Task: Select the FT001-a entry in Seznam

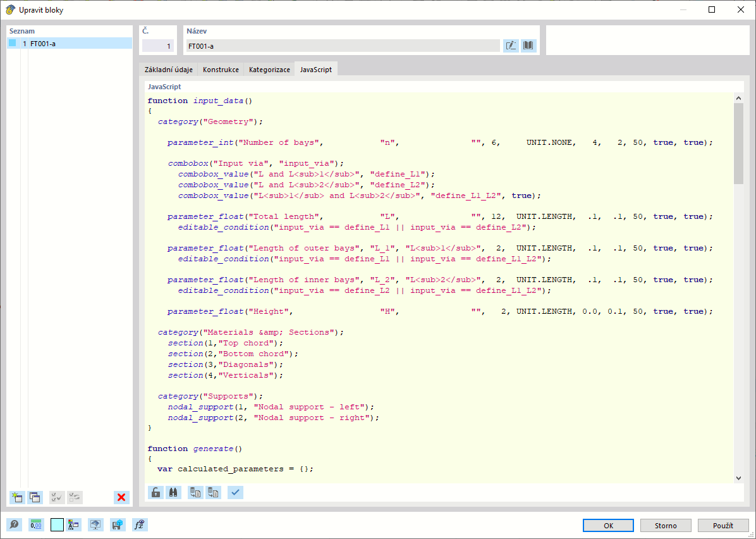Action: [70, 44]
